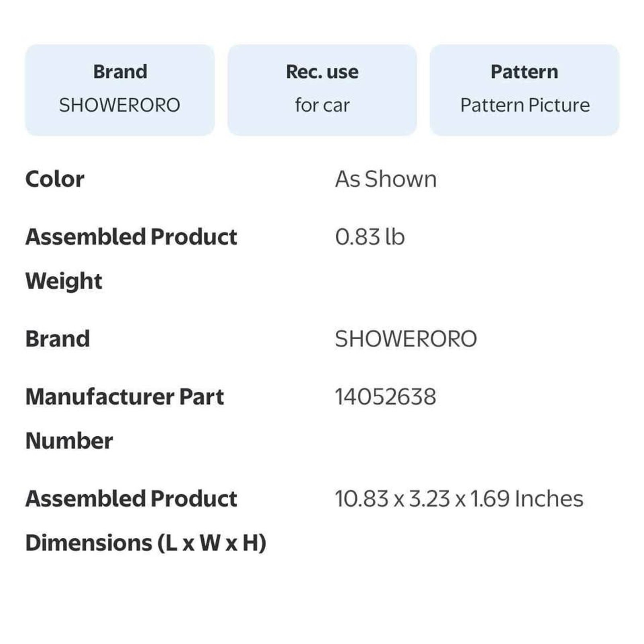Click the SHOWERORO value in specs table
The image size is (644, 644).
point(406,339)
